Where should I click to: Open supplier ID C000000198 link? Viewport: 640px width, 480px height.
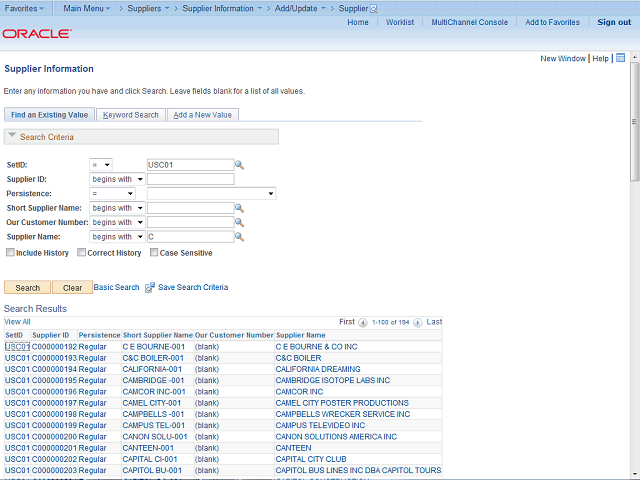click(54, 414)
